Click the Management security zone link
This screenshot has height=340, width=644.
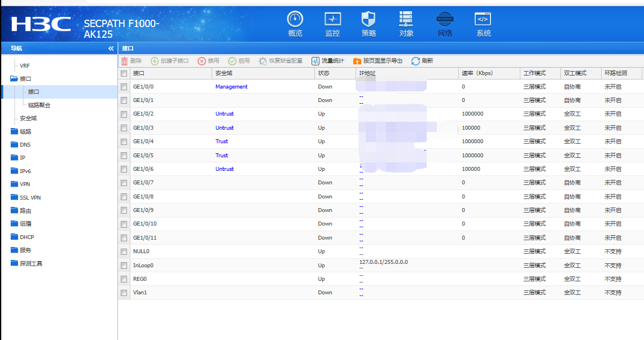point(231,87)
